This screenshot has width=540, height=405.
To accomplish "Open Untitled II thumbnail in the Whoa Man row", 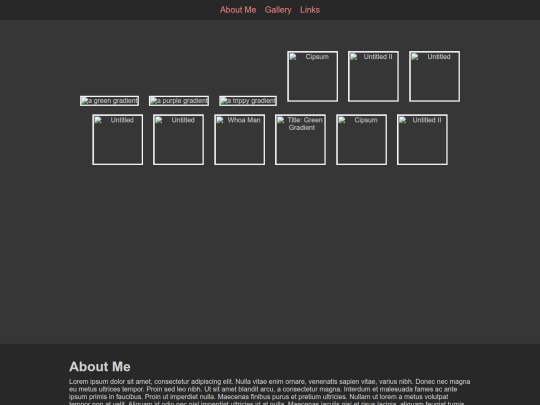I will click(423, 140).
